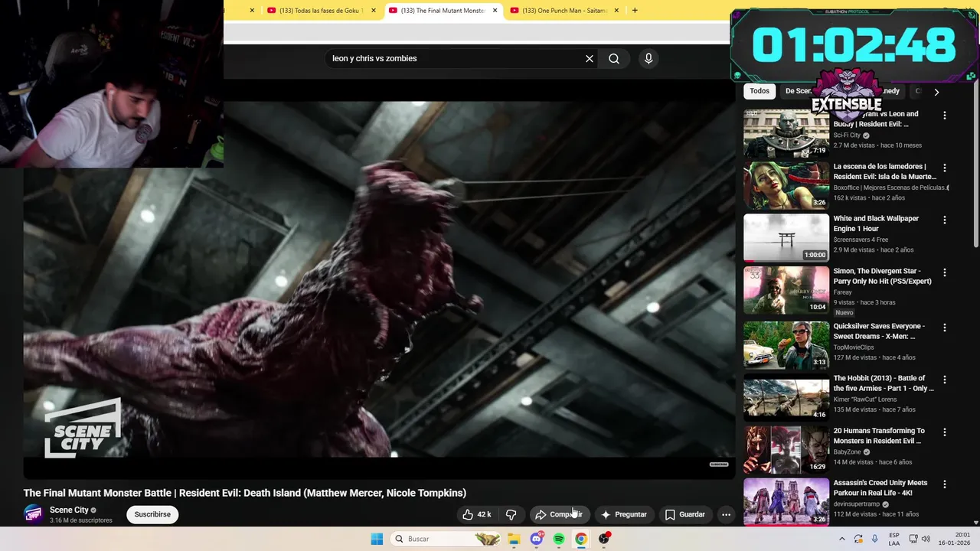
Task: Click the Subscribe watermark in player corner
Action: (x=719, y=464)
